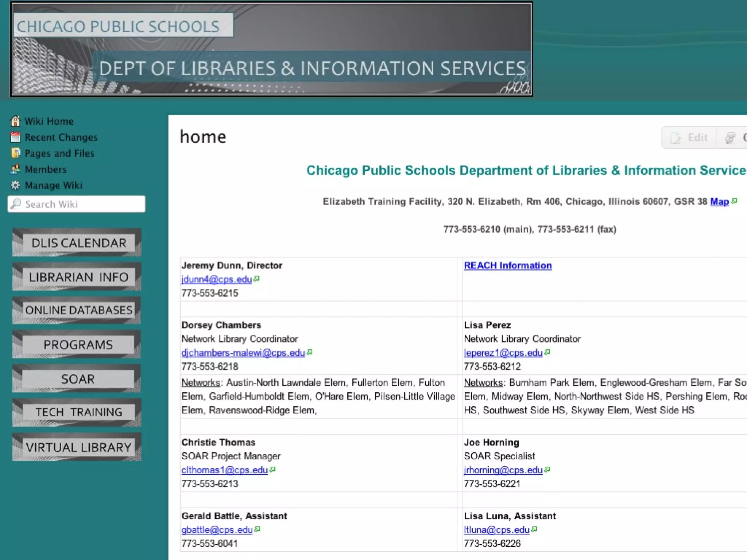This screenshot has width=747, height=560.
Task: Email Lisa Luna at ltluna@cps.edu
Action: tap(497, 530)
